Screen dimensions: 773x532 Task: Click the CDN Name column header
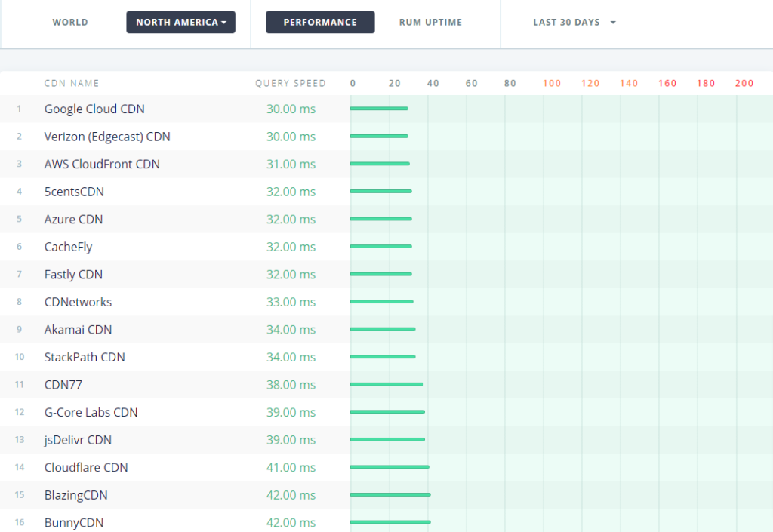click(x=72, y=83)
